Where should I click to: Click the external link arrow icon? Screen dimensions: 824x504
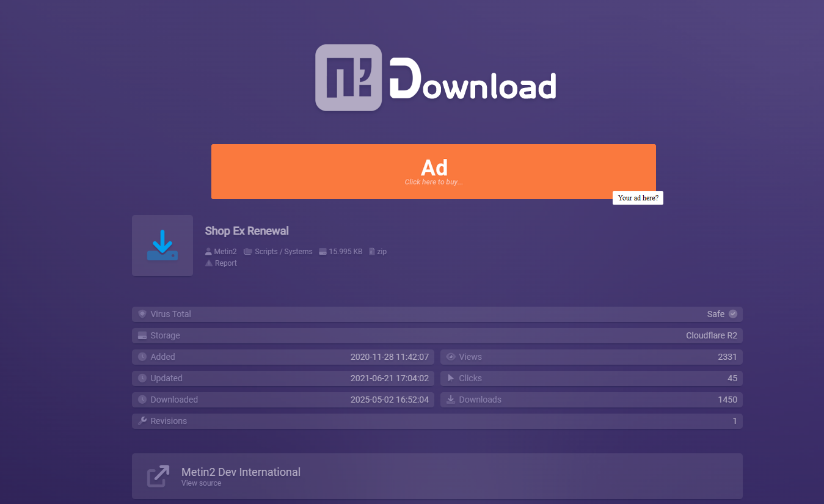[x=158, y=476]
